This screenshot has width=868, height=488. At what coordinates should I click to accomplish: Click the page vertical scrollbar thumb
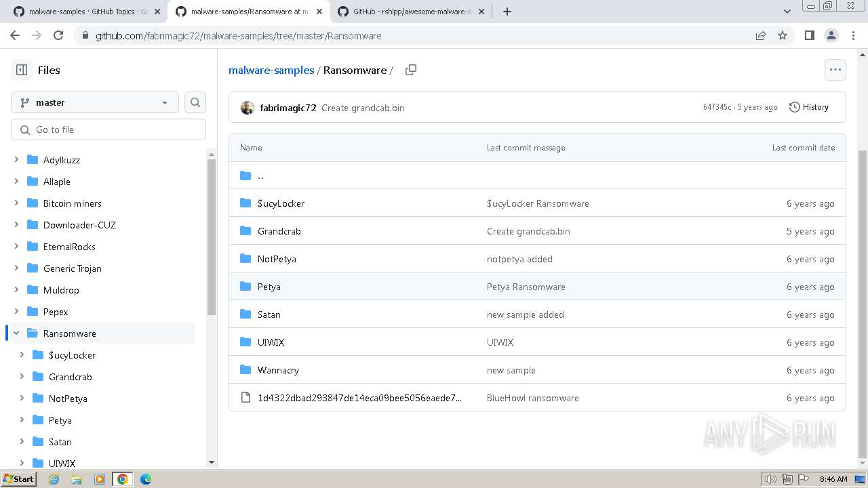click(863, 303)
